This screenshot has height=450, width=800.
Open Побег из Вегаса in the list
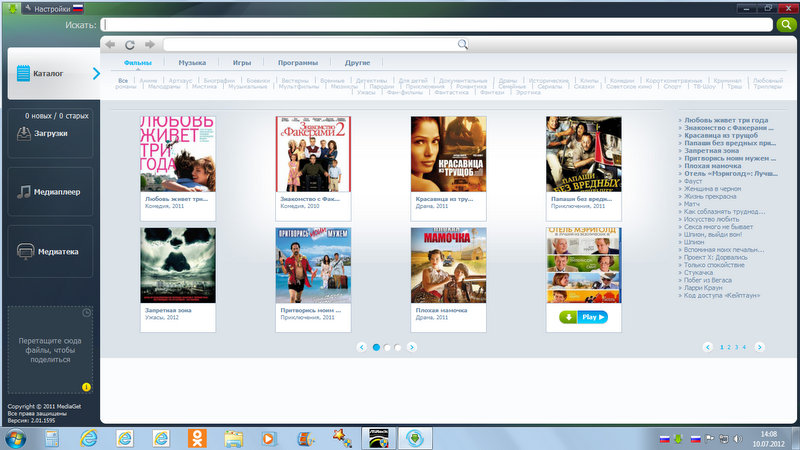tap(707, 280)
